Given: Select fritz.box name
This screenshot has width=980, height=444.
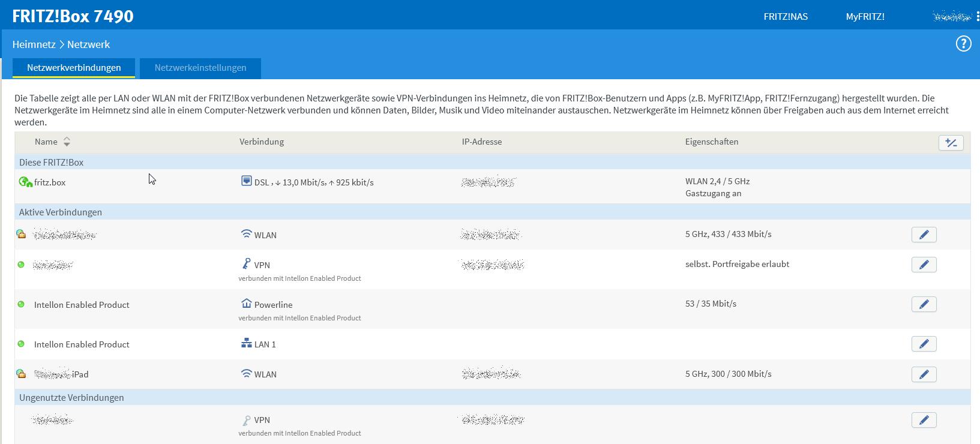Looking at the screenshot, I should click(50, 182).
